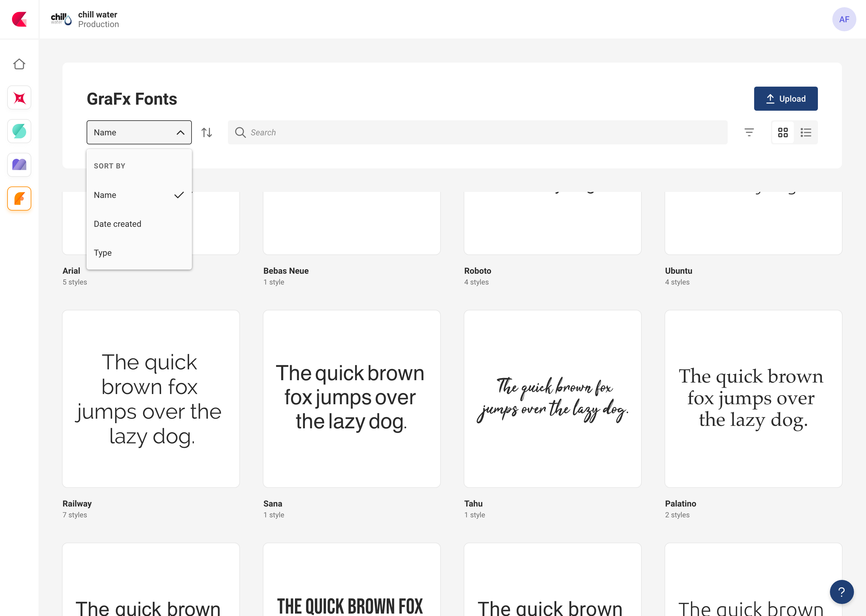Image resolution: width=866 pixels, height=616 pixels.
Task: Open the Railway font preview card
Action: [151, 399]
